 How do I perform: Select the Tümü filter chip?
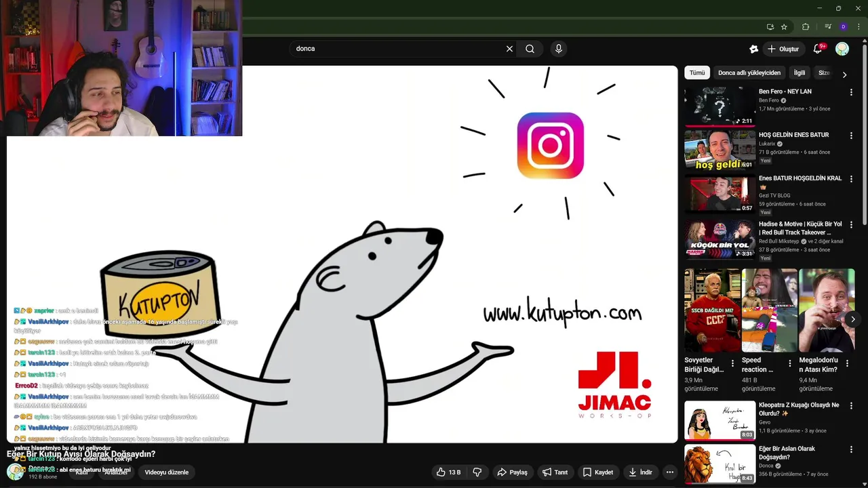697,73
